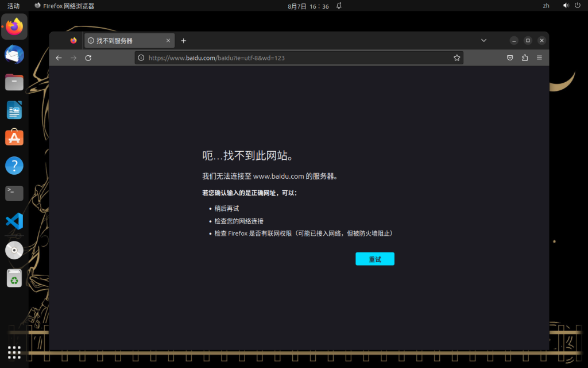Reload the current page
Image resolution: width=588 pixels, height=368 pixels.
tap(88, 58)
